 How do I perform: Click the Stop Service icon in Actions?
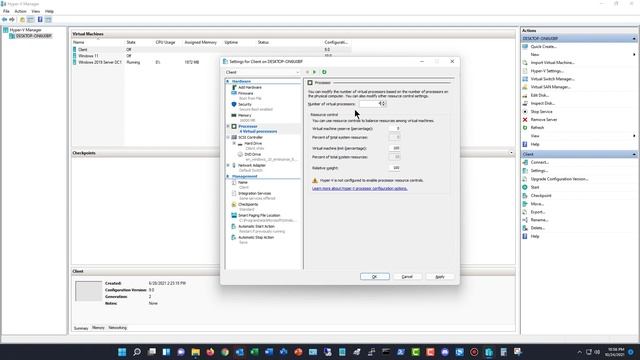pos(525,111)
